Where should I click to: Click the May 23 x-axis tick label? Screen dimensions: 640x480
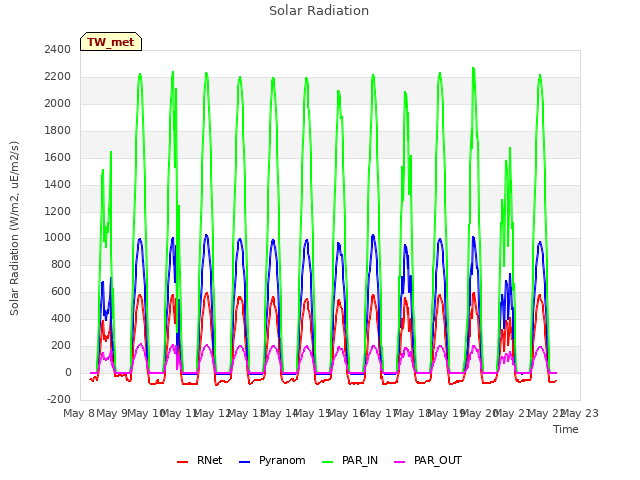click(580, 413)
